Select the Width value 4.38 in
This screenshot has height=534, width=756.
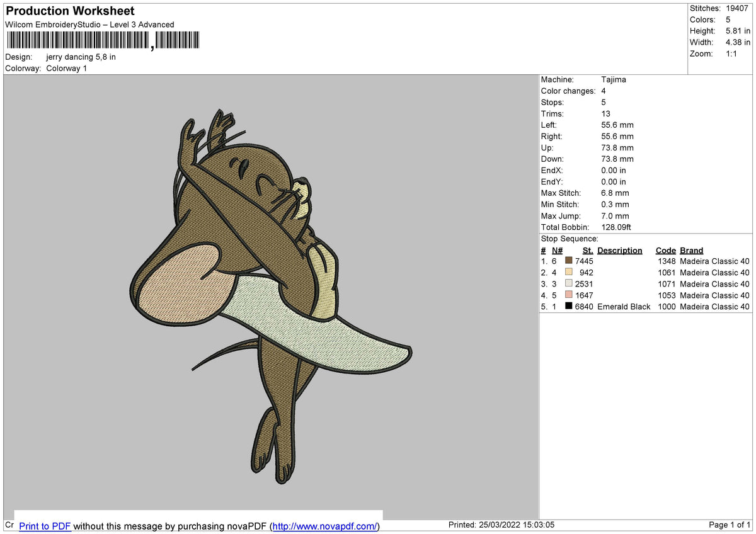[x=738, y=42]
